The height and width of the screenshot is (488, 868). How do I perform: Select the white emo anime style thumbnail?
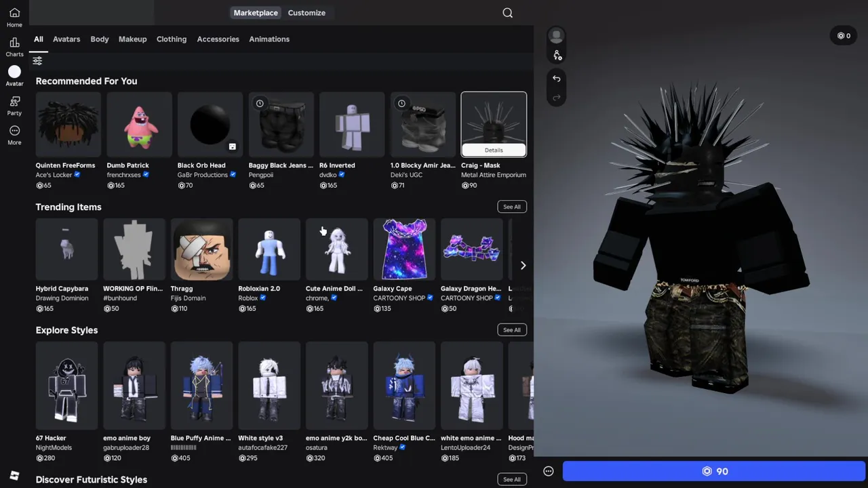click(471, 386)
